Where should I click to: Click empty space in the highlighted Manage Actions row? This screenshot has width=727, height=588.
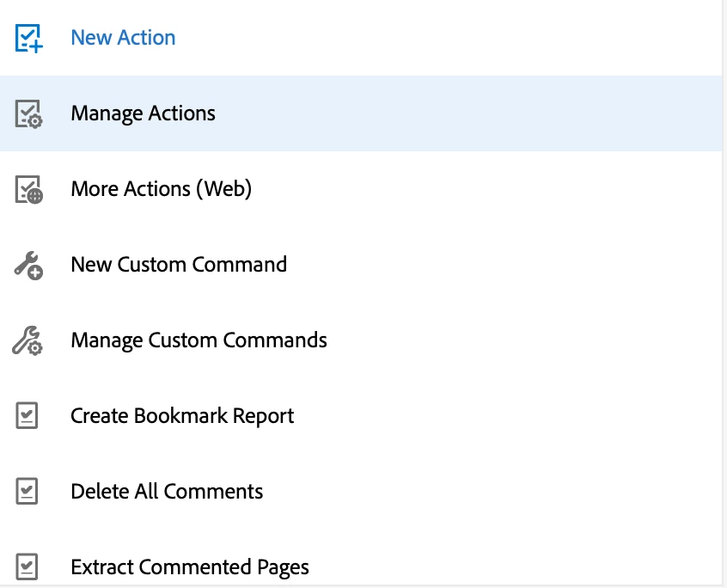pos(473,113)
